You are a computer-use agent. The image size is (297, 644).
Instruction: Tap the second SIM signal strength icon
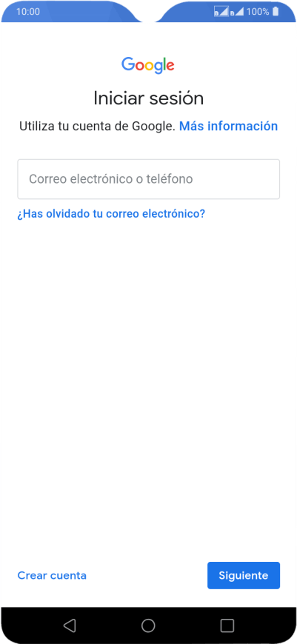(236, 12)
